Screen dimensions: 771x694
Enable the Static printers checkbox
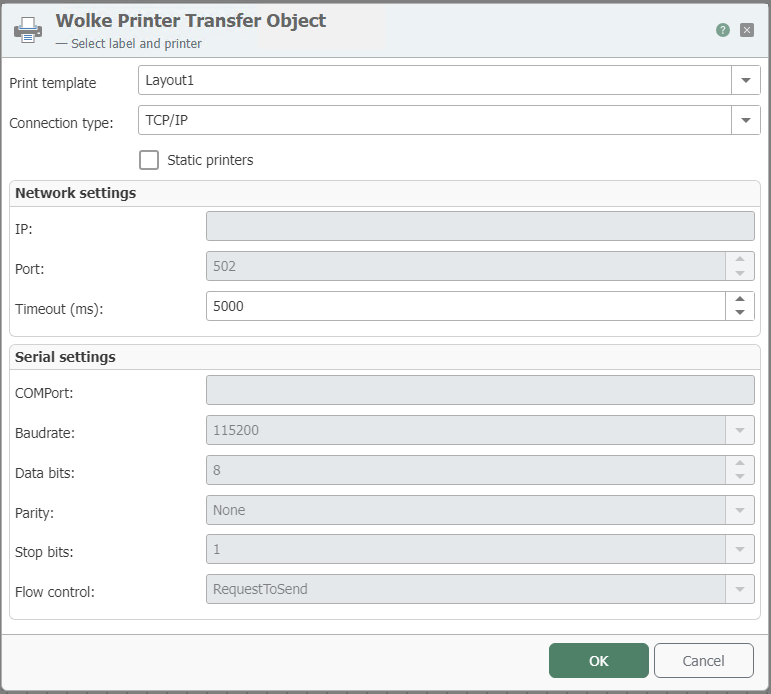coord(149,160)
